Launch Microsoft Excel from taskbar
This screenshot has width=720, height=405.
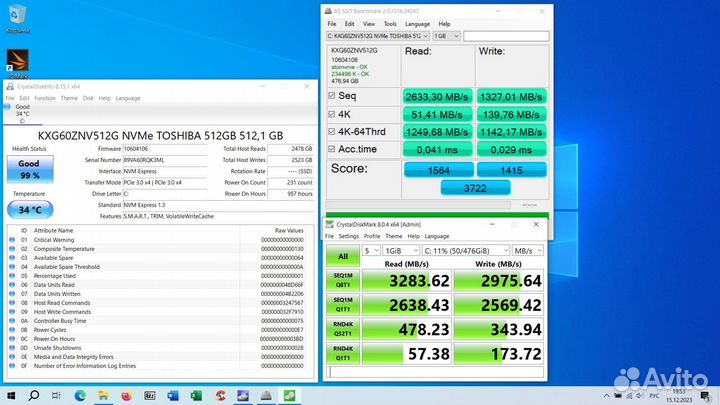pos(197,395)
